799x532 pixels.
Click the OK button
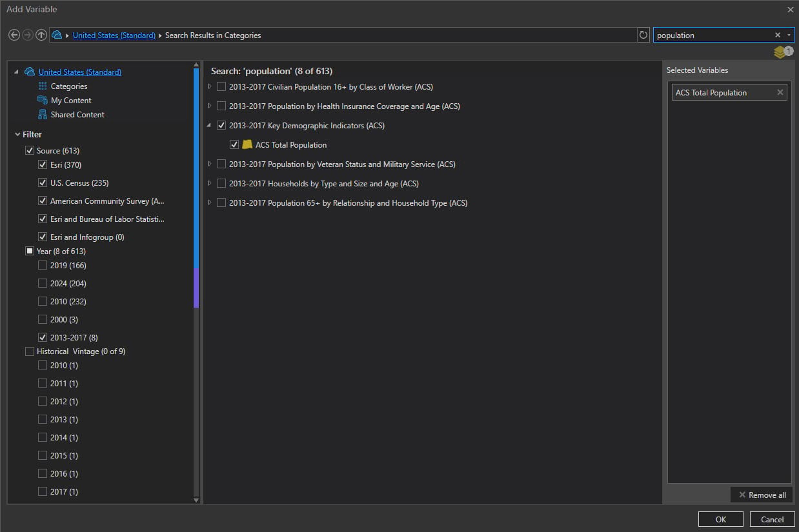[x=720, y=519]
